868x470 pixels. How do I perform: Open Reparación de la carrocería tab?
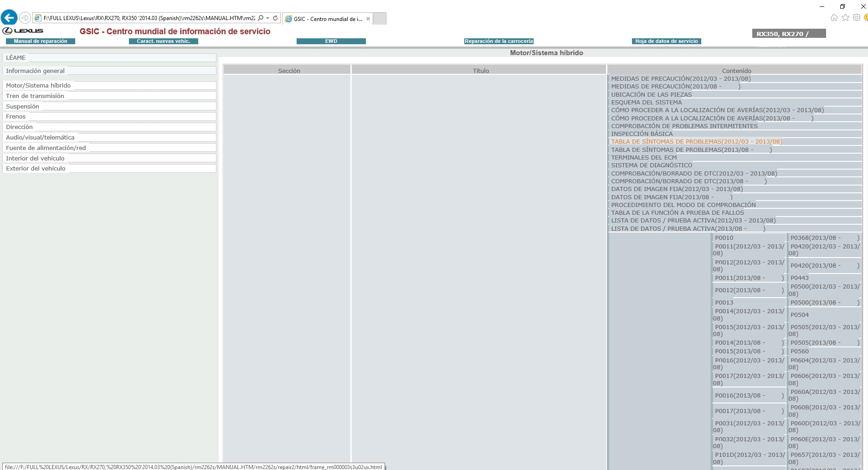pyautogui.click(x=499, y=41)
